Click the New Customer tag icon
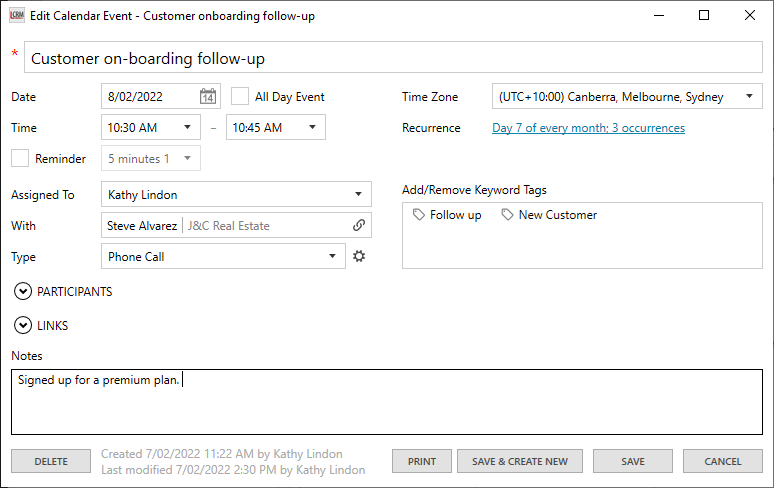 [x=508, y=215]
